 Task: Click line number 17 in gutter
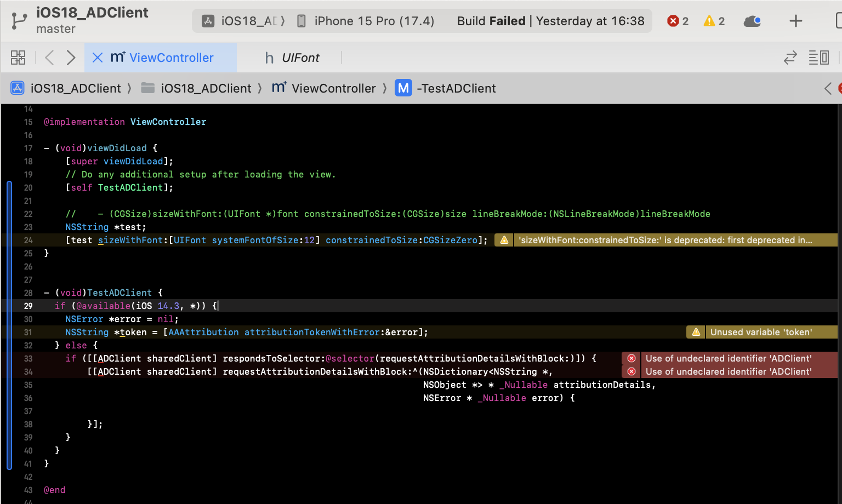(x=28, y=148)
